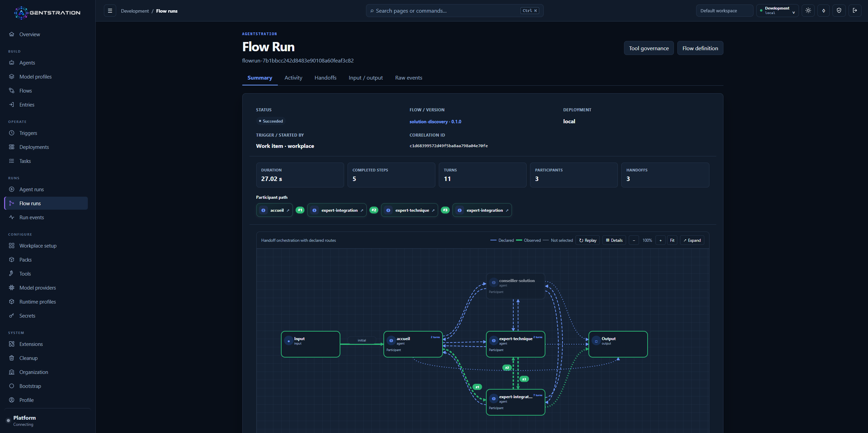This screenshot has height=433, width=868.
Task: Open the Profile page
Action: click(x=46, y=400)
